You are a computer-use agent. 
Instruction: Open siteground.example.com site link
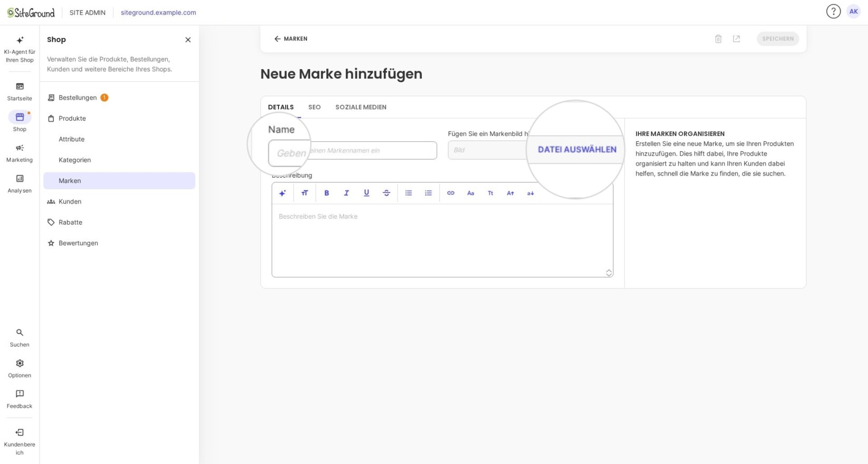click(x=158, y=13)
